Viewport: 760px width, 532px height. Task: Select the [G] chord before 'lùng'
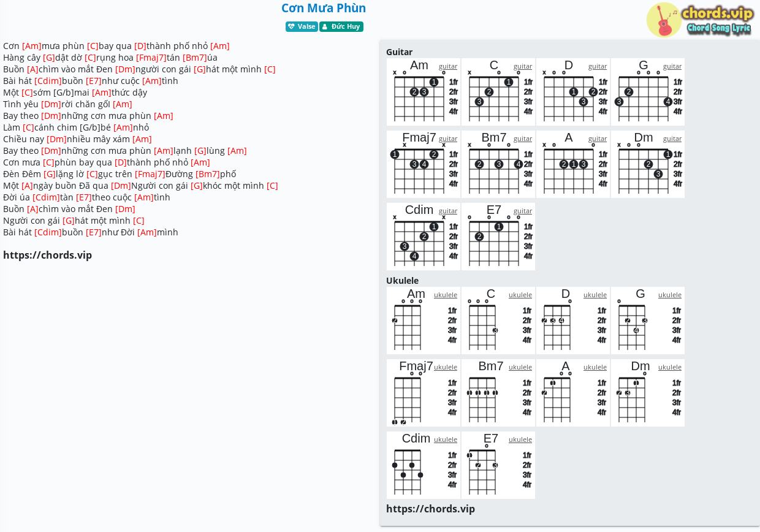(200, 151)
